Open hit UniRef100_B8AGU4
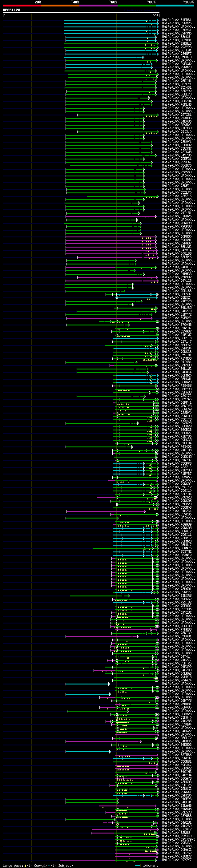Image resolution: width=197 pixels, height=868 pixels. (x=177, y=37)
